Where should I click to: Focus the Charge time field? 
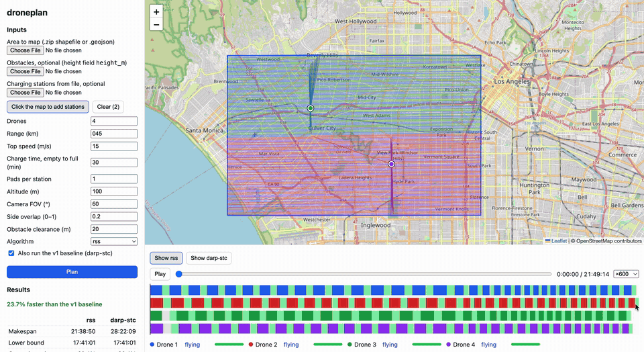(114, 163)
